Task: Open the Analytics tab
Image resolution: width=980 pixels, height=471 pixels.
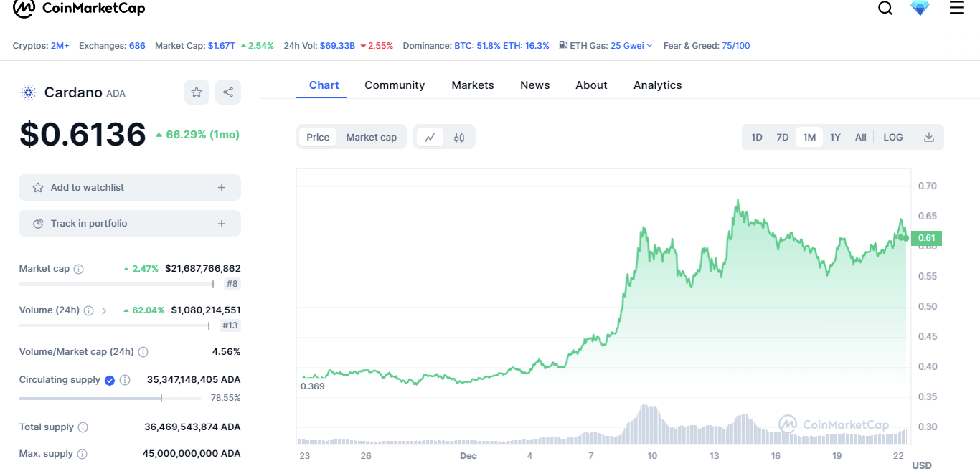Action: (x=658, y=85)
